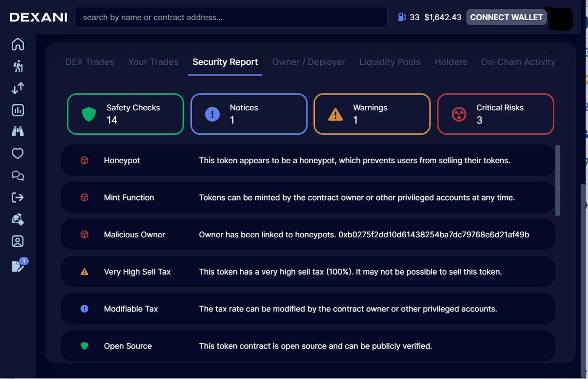Click the globe icon in sidebar
The height and width of the screenshot is (379, 588).
click(x=18, y=219)
